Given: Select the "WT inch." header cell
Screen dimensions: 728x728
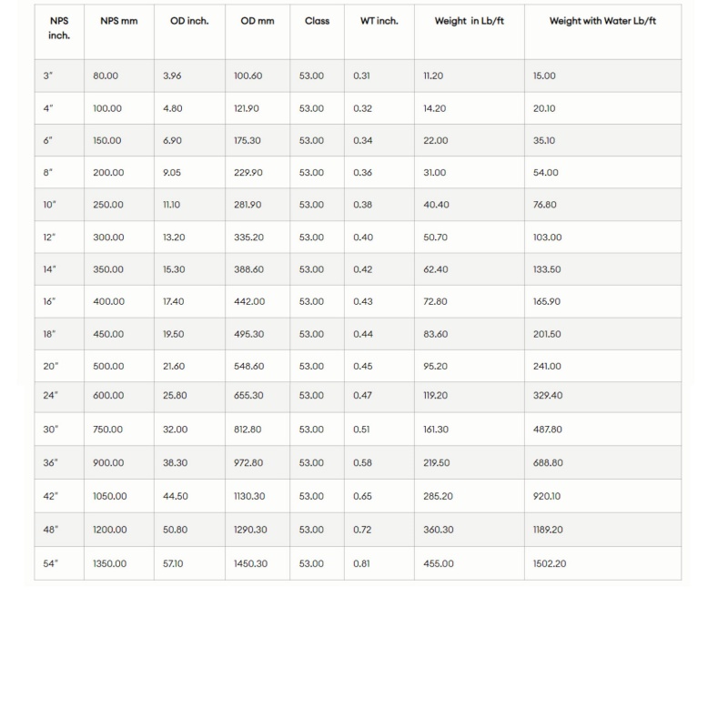Looking at the screenshot, I should [379, 21].
